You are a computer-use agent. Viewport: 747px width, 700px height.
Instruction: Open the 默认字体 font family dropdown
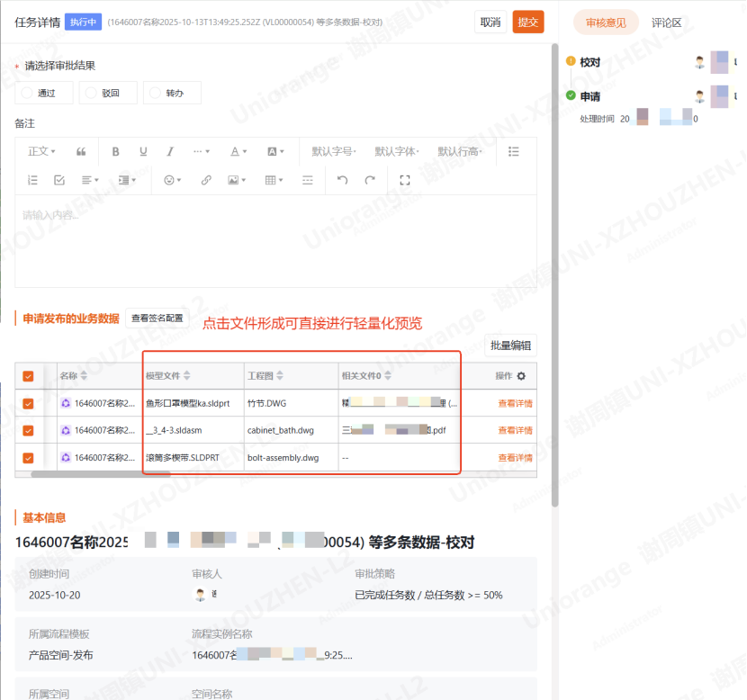(398, 152)
